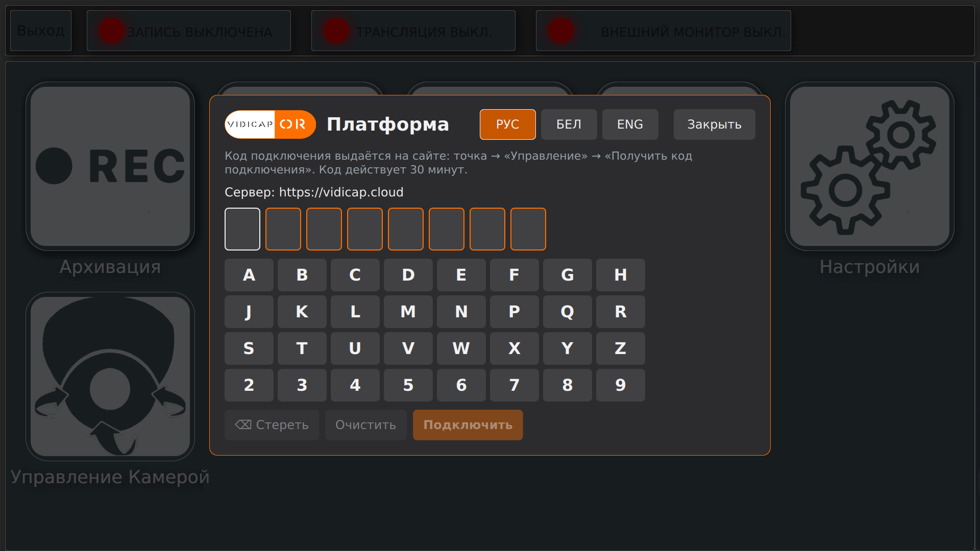Select ENG language

[630, 124]
